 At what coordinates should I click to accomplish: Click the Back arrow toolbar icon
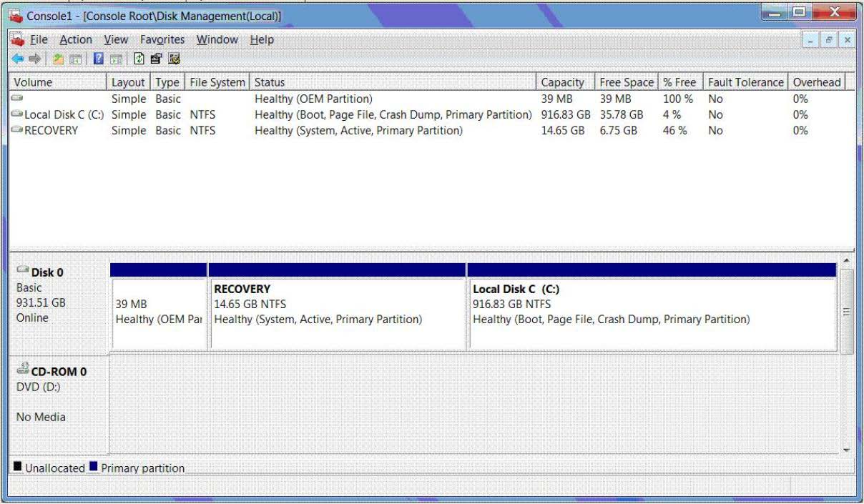point(17,59)
